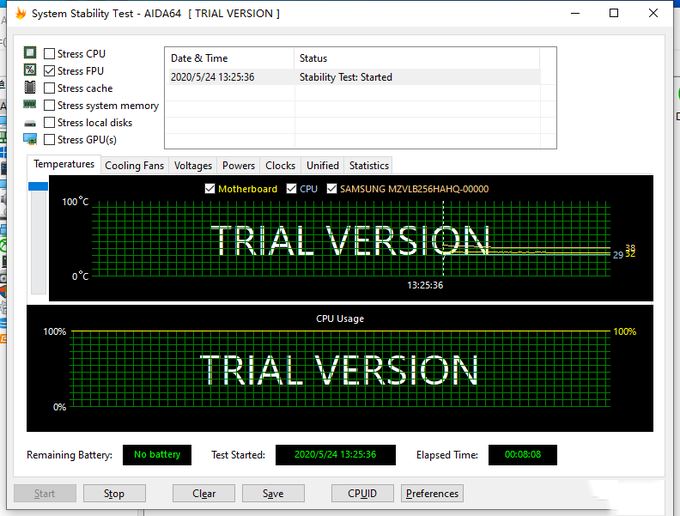The image size is (680, 516).
Task: Toggle the CPU temperature graph checkbox
Action: (291, 189)
